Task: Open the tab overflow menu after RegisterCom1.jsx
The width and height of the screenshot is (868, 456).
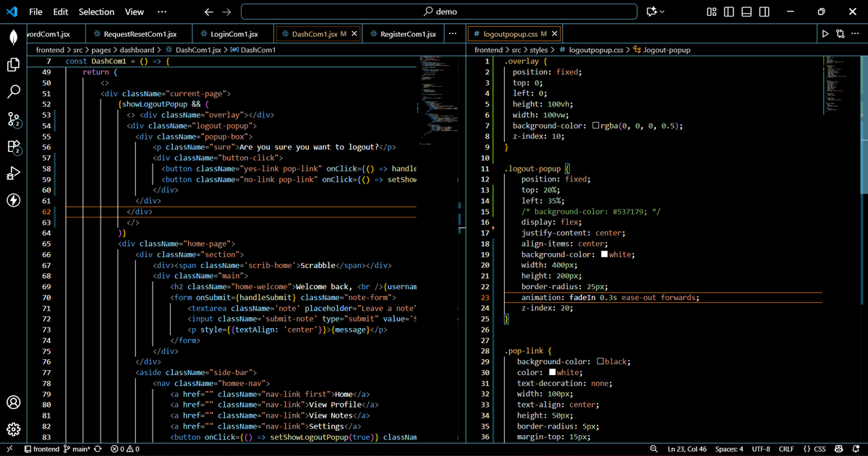Action: point(453,34)
